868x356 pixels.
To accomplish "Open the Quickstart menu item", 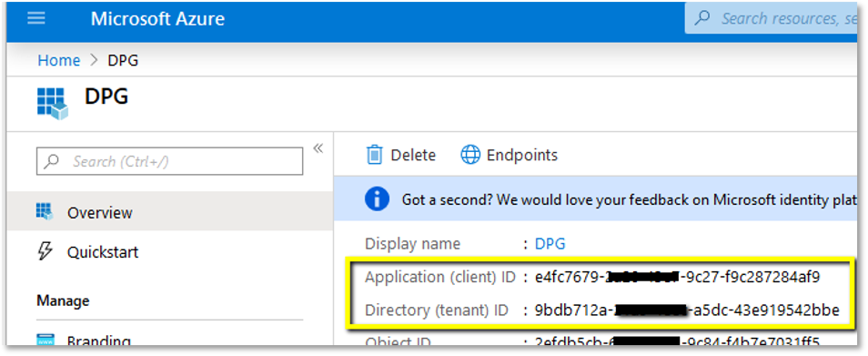I will click(x=170, y=252).
